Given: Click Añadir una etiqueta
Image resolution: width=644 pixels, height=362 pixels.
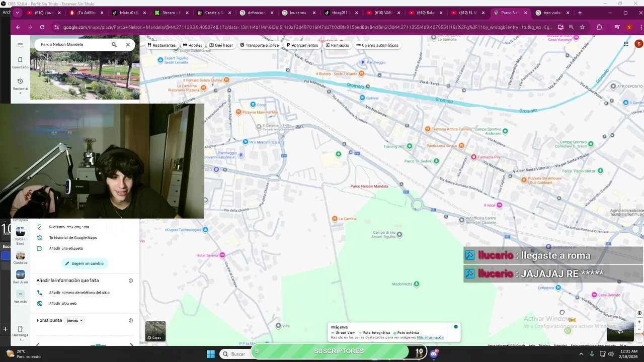Looking at the screenshot, I should (x=66, y=248).
